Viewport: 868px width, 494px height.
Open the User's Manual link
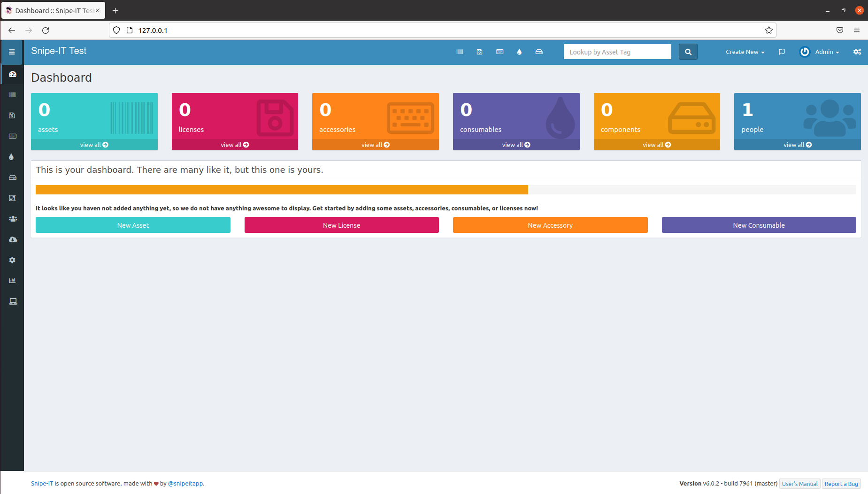[799, 484]
